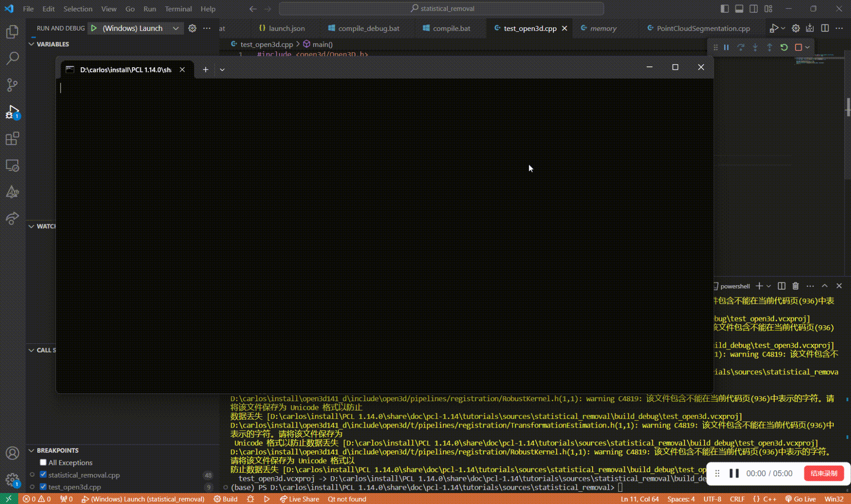Restart the debug session
This screenshot has width=851, height=504.
[784, 47]
